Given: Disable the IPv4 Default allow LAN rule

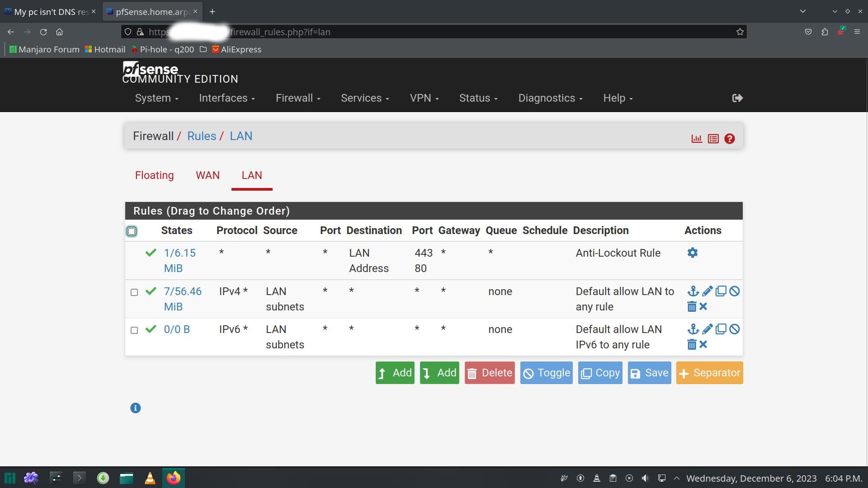Looking at the screenshot, I should coord(735,291).
